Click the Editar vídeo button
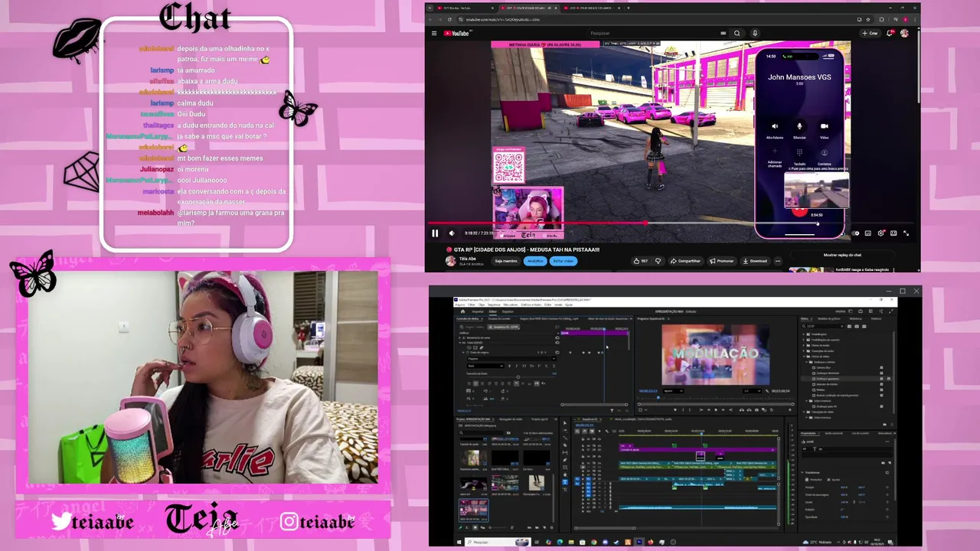The height and width of the screenshot is (551, 980). pos(563,261)
